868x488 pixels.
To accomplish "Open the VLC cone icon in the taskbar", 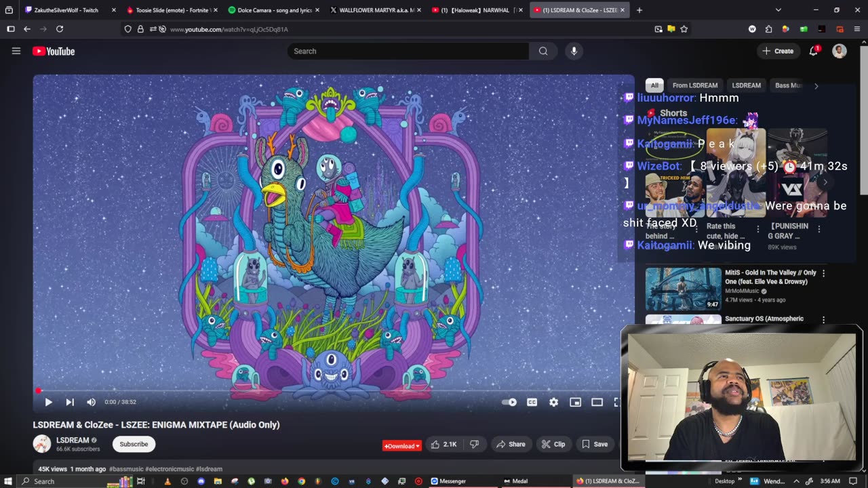I will coord(167,481).
